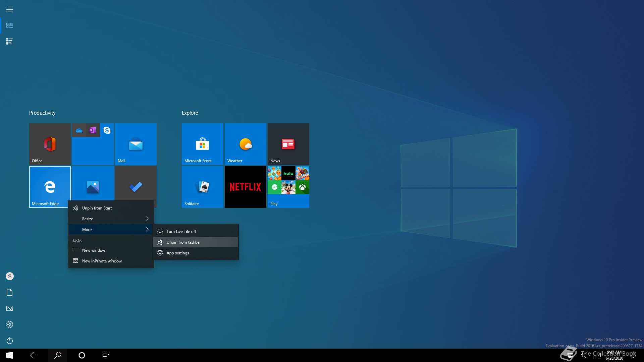Open the Play folder tile label
The width and height of the screenshot is (644, 362).
point(274,204)
